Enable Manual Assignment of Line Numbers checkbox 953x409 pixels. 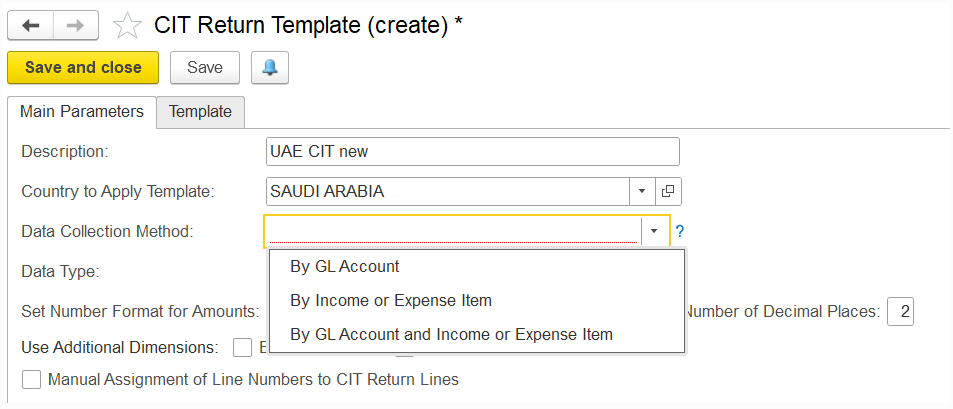point(32,380)
